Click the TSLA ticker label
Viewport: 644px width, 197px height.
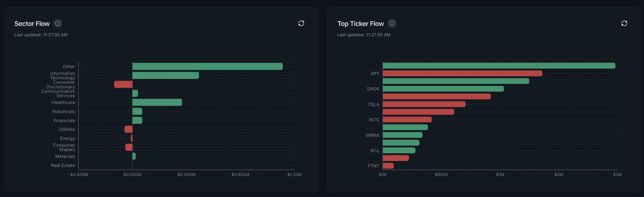pos(374,104)
